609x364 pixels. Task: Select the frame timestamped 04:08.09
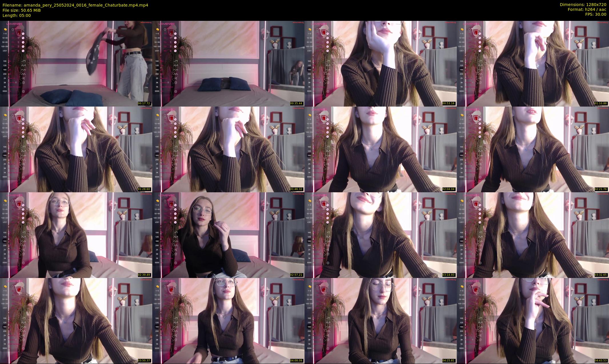(228, 321)
